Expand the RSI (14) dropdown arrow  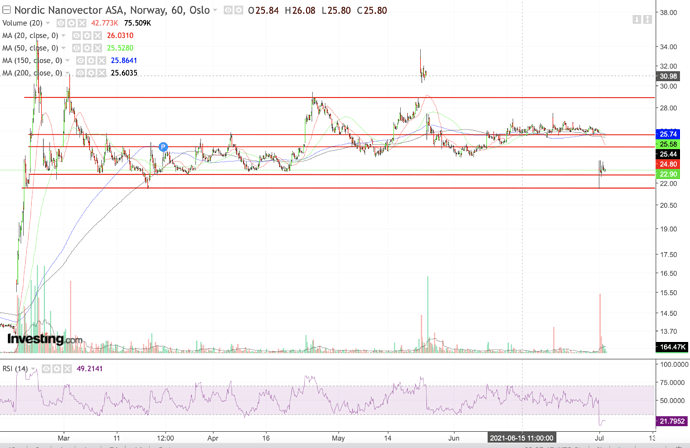tap(33, 369)
